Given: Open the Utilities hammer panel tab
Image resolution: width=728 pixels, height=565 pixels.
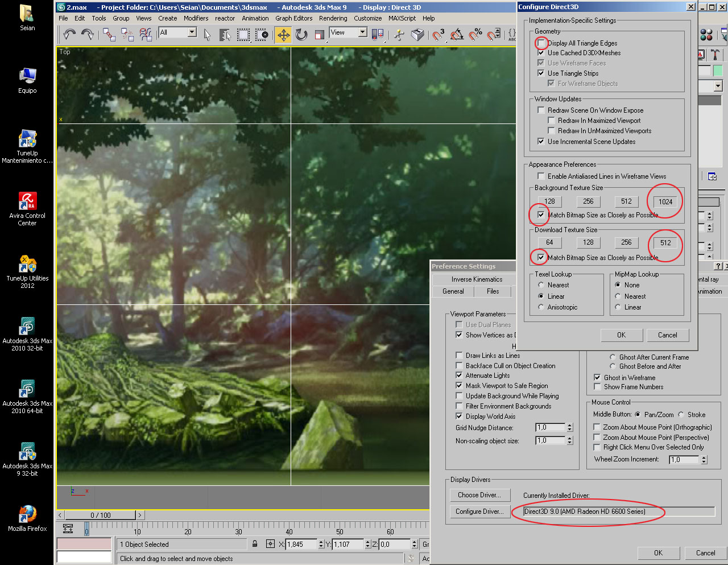Looking at the screenshot, I should (x=715, y=55).
